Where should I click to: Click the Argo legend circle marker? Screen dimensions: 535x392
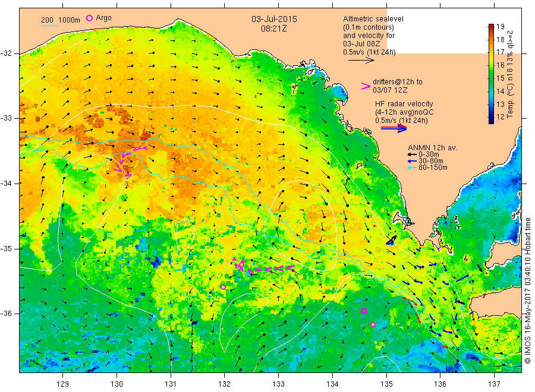[89, 18]
